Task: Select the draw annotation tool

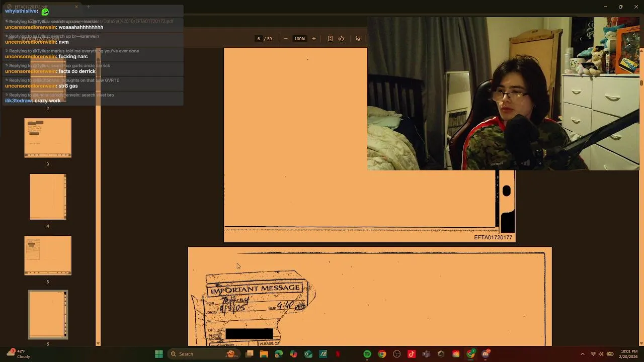Action: [358, 39]
